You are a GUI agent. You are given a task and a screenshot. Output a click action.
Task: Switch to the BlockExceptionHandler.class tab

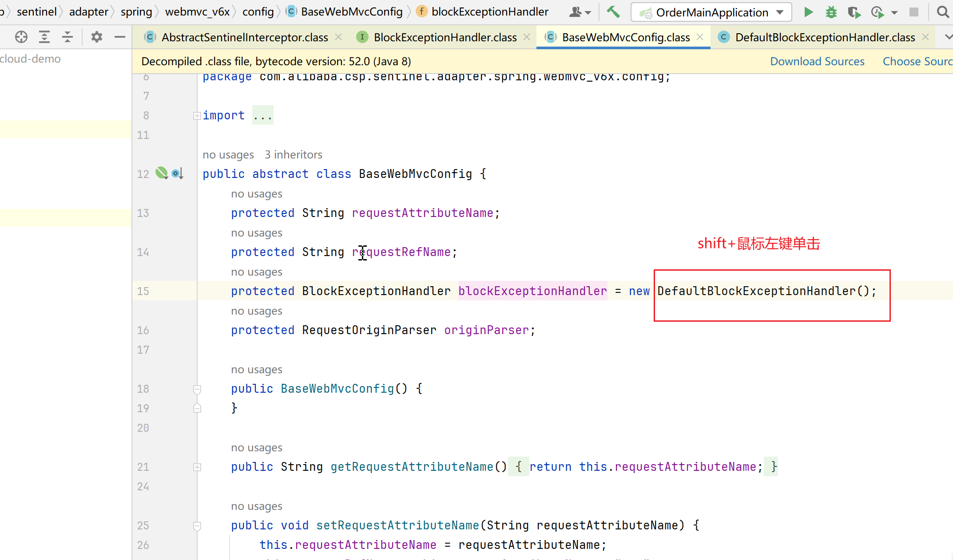[445, 37]
